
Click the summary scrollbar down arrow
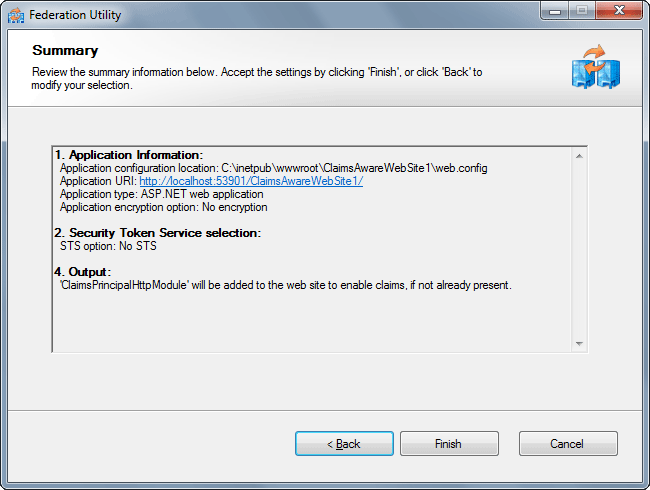click(x=579, y=343)
